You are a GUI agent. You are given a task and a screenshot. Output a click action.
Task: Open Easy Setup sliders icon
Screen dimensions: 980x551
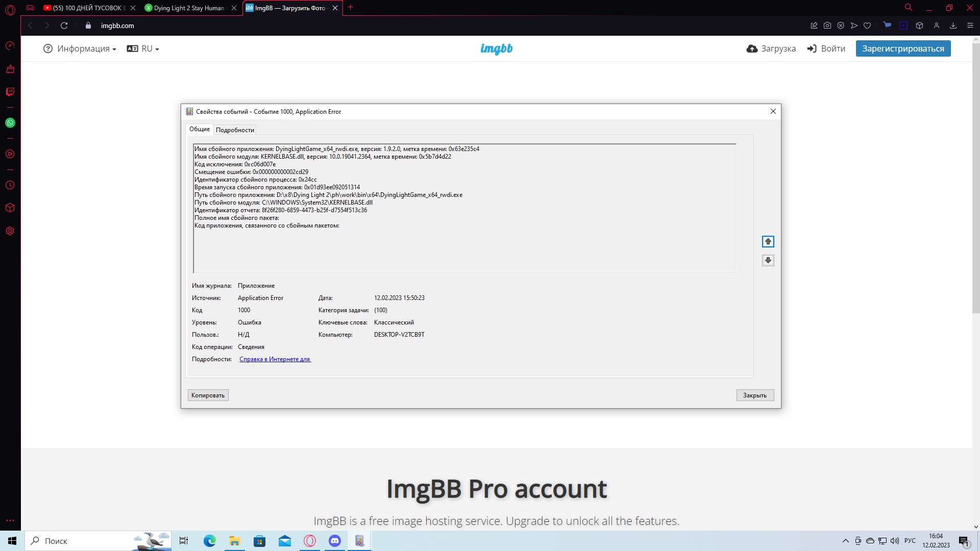(970, 26)
